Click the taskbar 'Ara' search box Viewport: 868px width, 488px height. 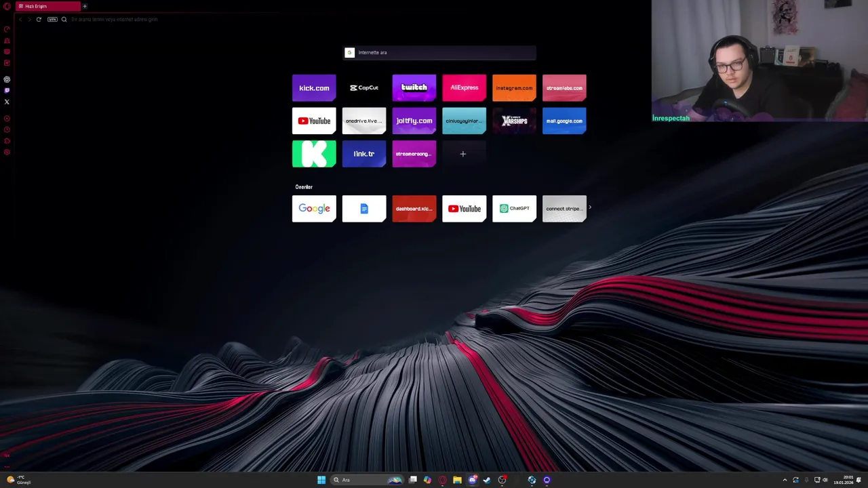(x=367, y=480)
